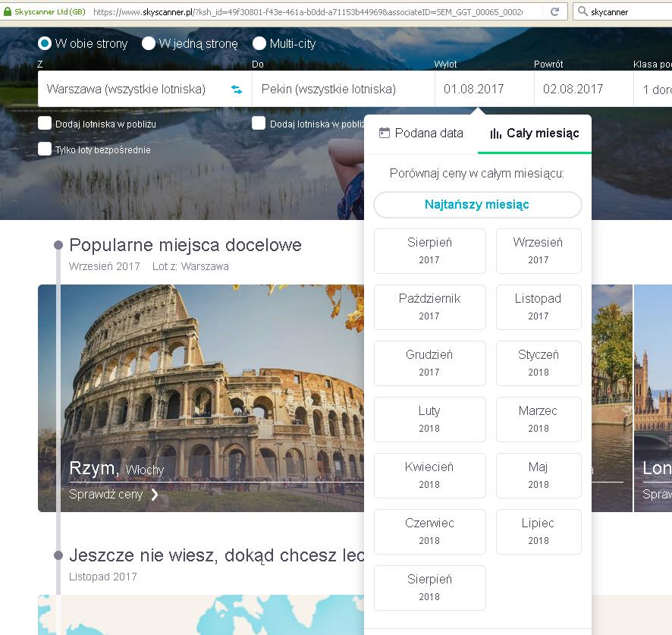Select Czerwiec 2018 month
This screenshot has width=672, height=635.
click(429, 532)
